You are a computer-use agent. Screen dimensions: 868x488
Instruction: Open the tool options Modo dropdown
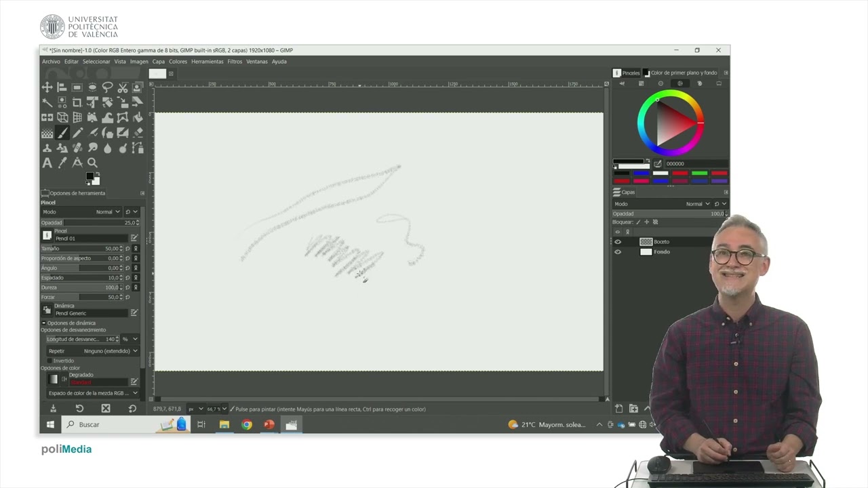pos(81,211)
